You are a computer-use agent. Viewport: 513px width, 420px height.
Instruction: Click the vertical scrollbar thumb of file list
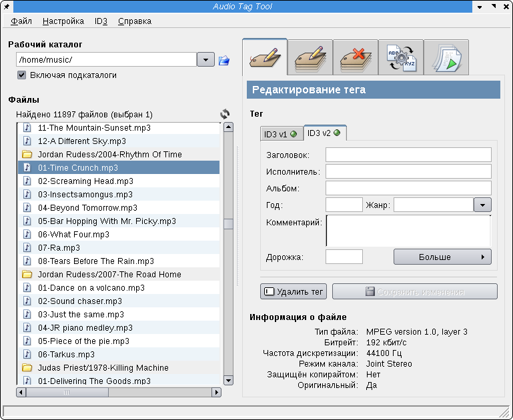228,224
